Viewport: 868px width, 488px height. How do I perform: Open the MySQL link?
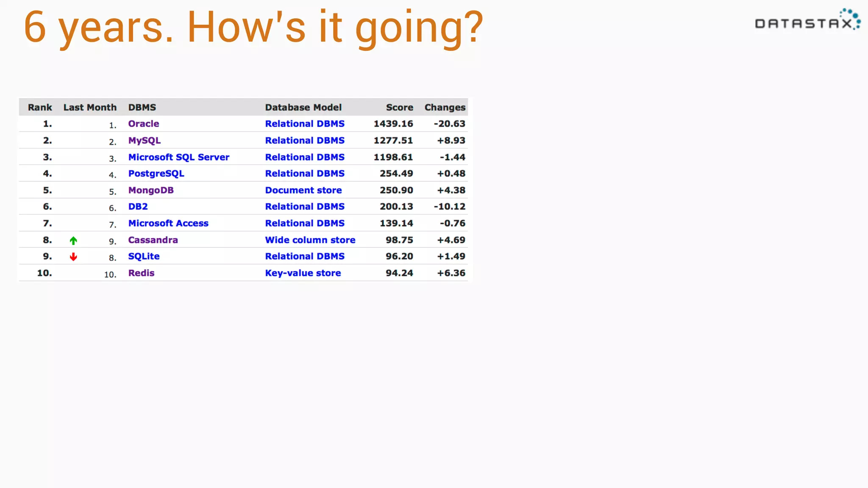tap(145, 141)
